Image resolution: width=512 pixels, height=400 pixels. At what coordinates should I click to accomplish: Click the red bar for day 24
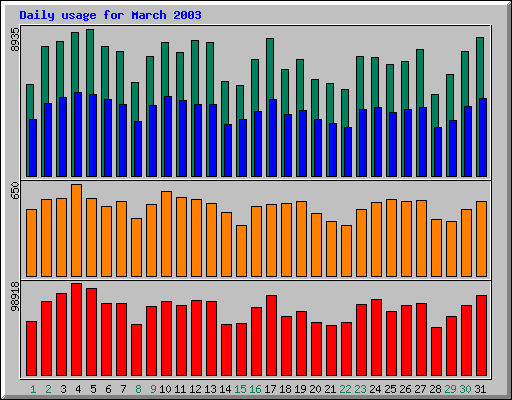377,338
